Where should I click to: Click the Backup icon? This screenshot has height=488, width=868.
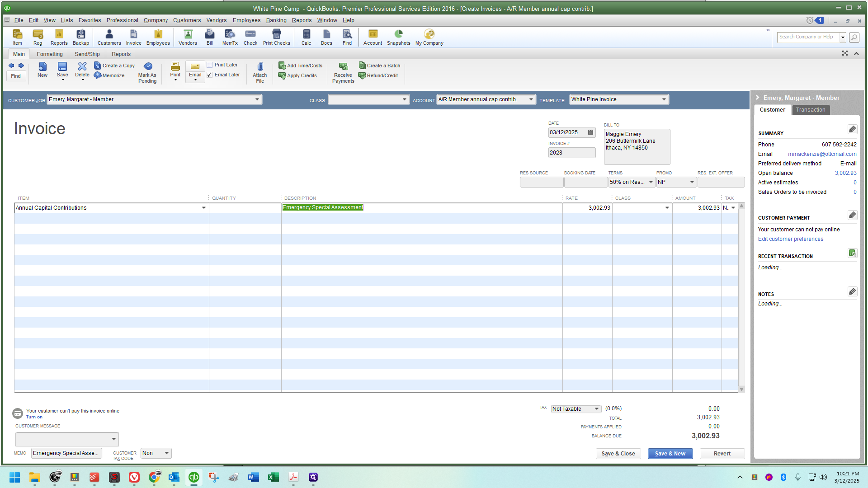point(81,37)
